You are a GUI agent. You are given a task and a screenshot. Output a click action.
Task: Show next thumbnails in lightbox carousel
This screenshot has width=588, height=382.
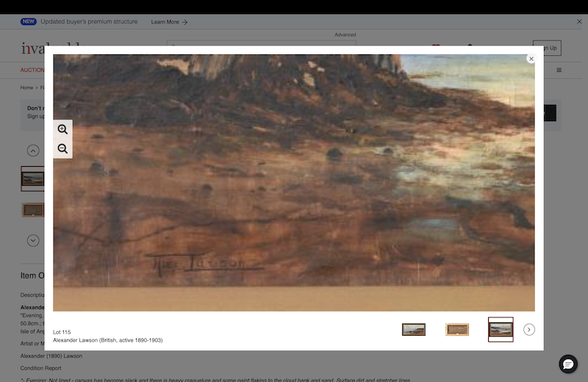tap(528, 330)
